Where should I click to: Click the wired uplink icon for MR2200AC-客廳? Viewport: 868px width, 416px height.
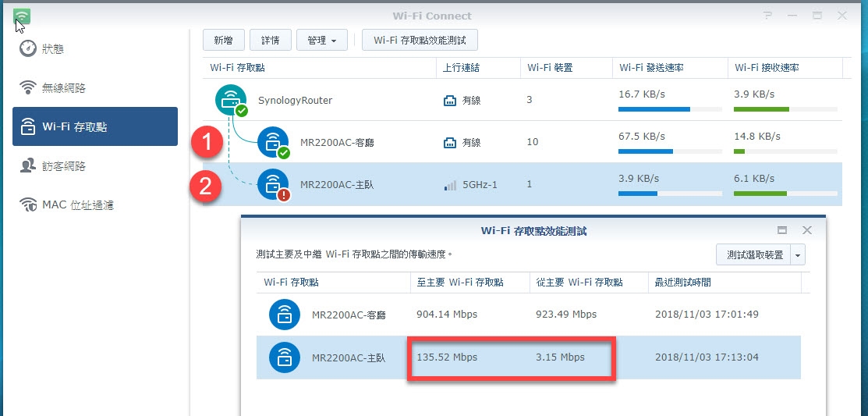pyautogui.click(x=450, y=143)
